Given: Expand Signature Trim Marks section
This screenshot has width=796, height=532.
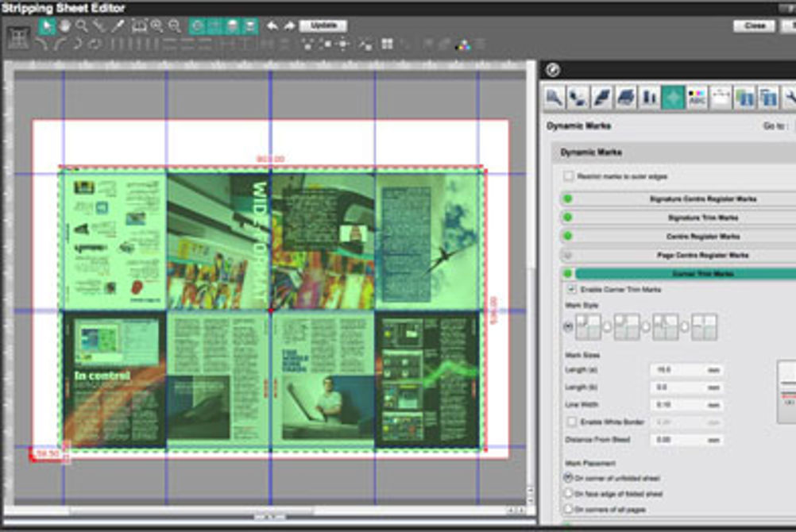Looking at the screenshot, I should (703, 218).
